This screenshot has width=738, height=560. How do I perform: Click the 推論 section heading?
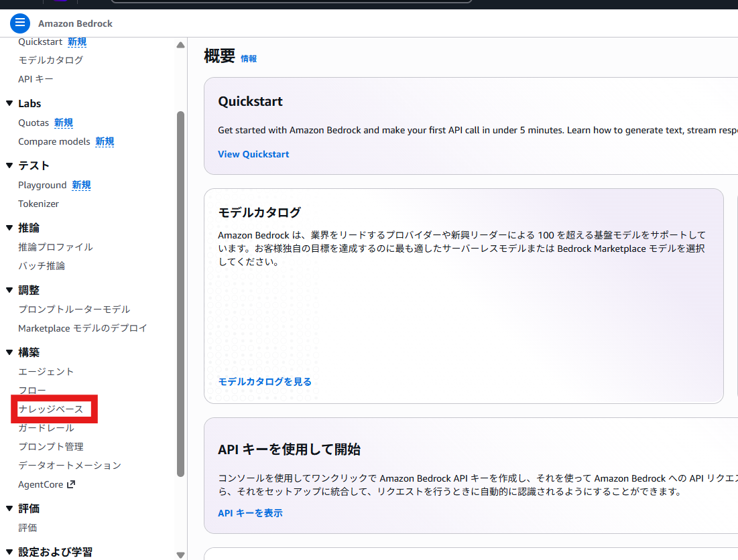(29, 228)
